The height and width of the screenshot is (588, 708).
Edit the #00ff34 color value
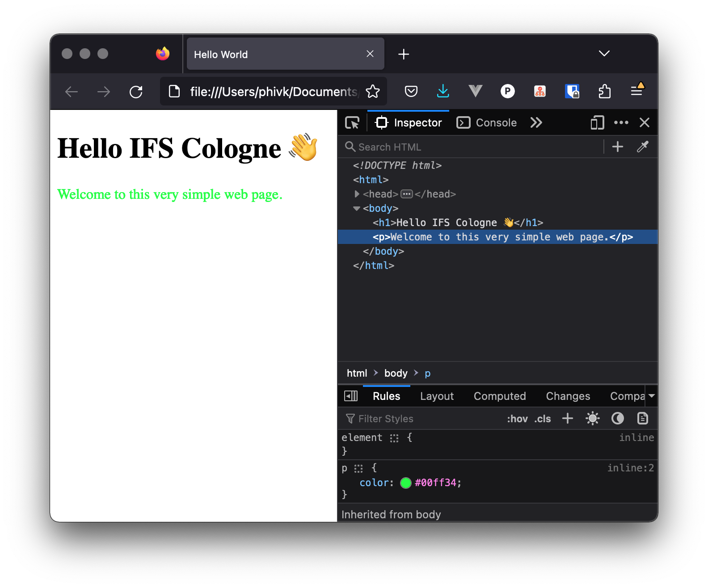coord(436,483)
